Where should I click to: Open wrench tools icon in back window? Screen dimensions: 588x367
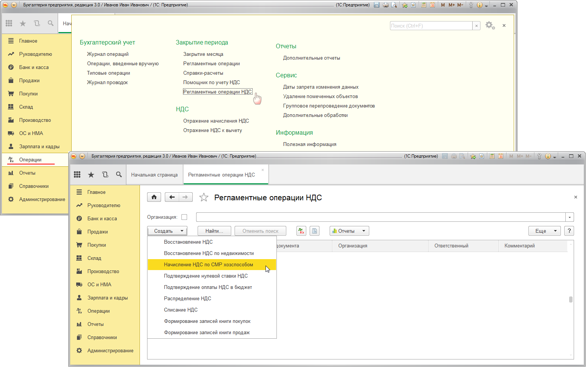(471, 5)
